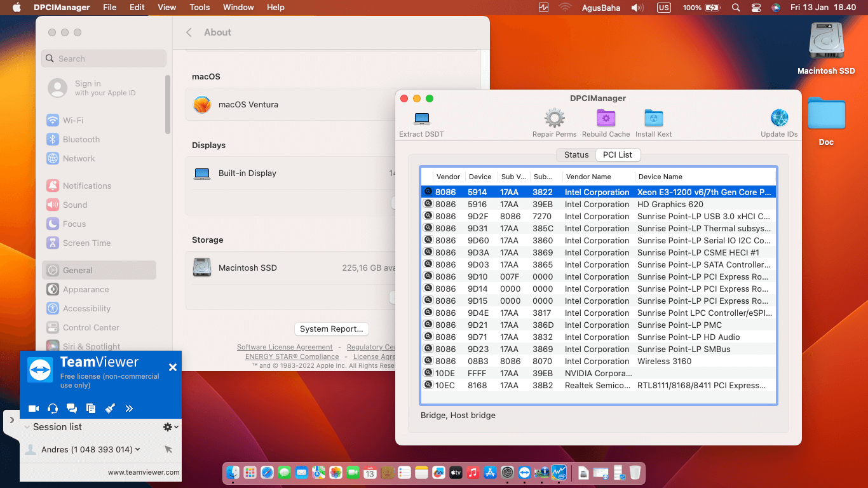Open the Edit menu
This screenshot has width=868, height=488.
[x=137, y=8]
